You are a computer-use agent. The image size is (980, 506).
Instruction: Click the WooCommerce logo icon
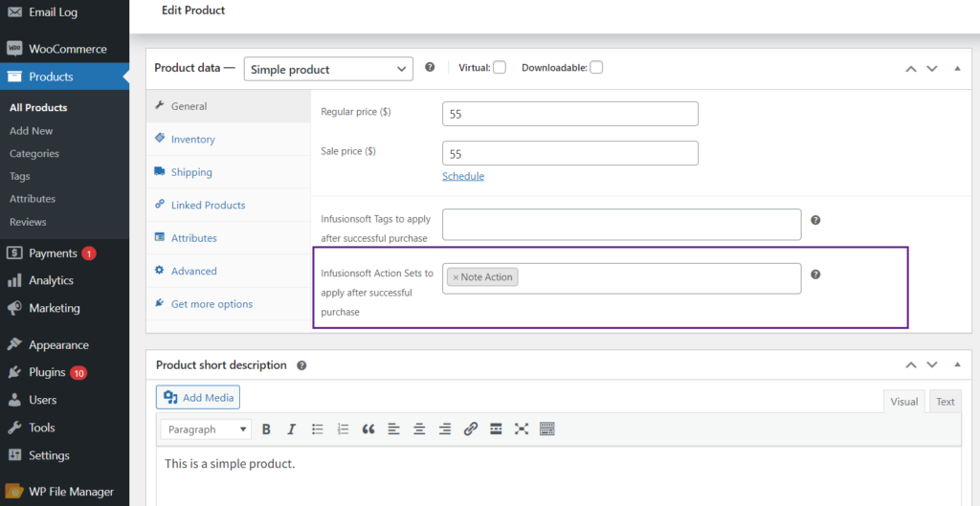14,49
